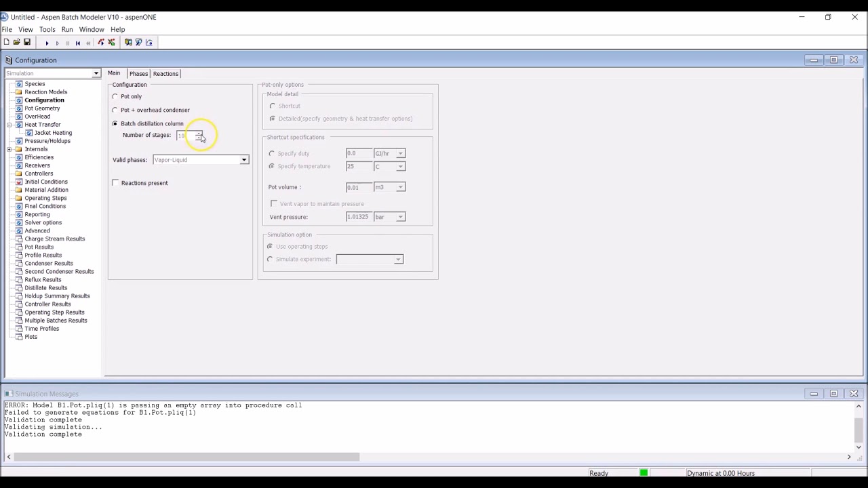Screen dimensions: 868x488
Task: Select the Detailed model detail radio
Action: tap(273, 119)
